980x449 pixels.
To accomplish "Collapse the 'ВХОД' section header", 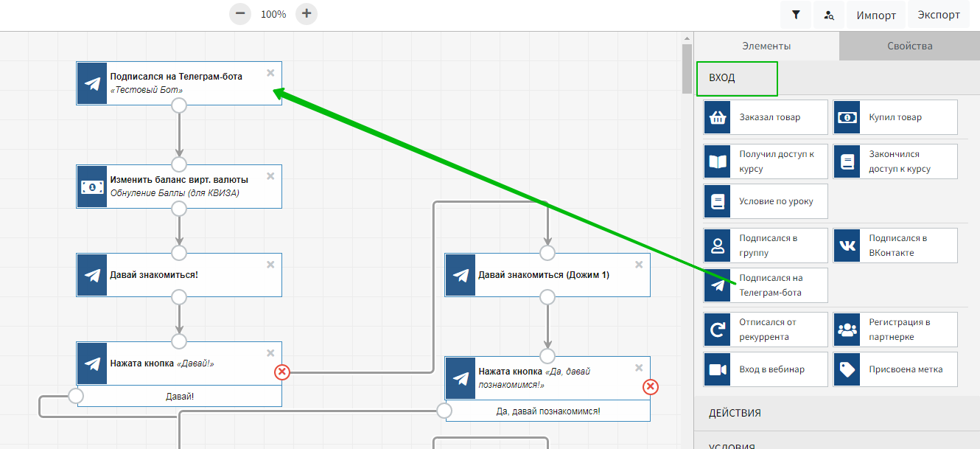I will coord(737,78).
